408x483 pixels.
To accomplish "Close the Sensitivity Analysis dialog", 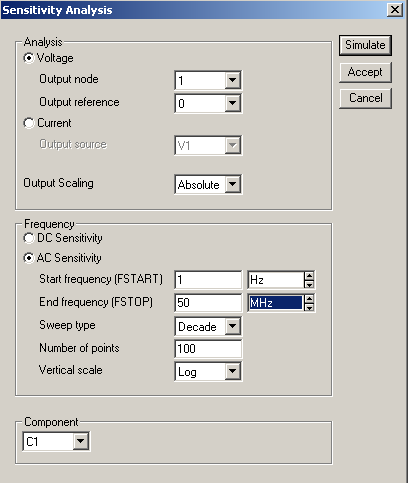I will (395, 10).
